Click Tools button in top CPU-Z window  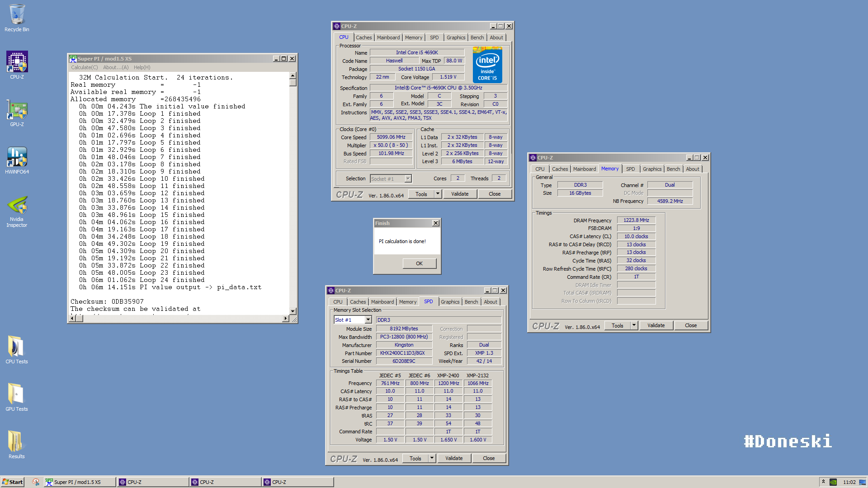tap(421, 194)
